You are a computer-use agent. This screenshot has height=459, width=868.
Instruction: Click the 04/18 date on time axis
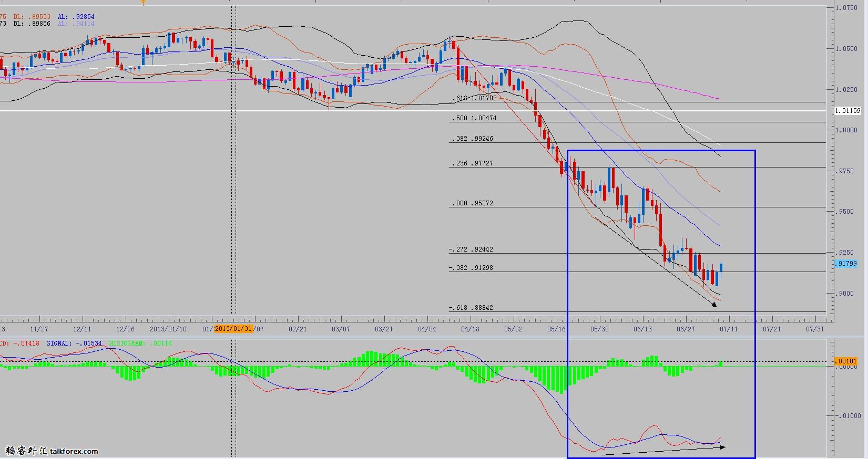470,329
